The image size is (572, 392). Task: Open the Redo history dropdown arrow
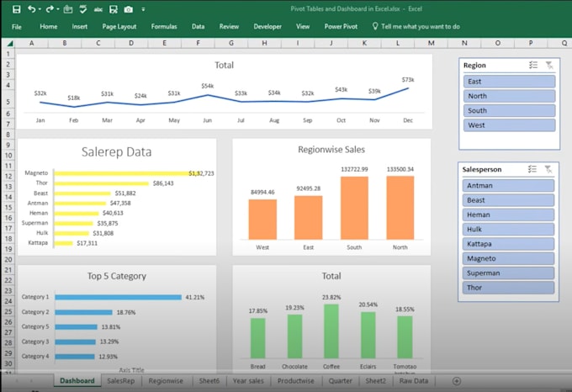(58, 9)
